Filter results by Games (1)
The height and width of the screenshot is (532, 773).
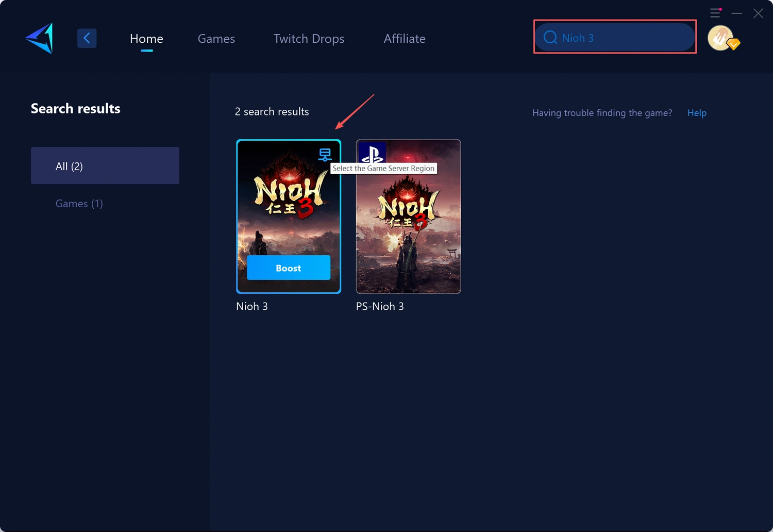pos(79,204)
